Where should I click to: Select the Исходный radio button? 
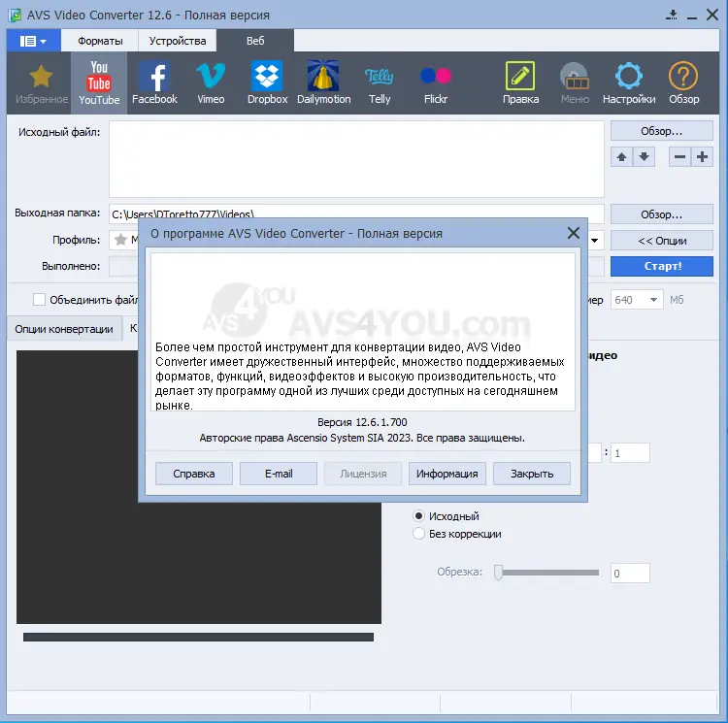pyautogui.click(x=418, y=516)
